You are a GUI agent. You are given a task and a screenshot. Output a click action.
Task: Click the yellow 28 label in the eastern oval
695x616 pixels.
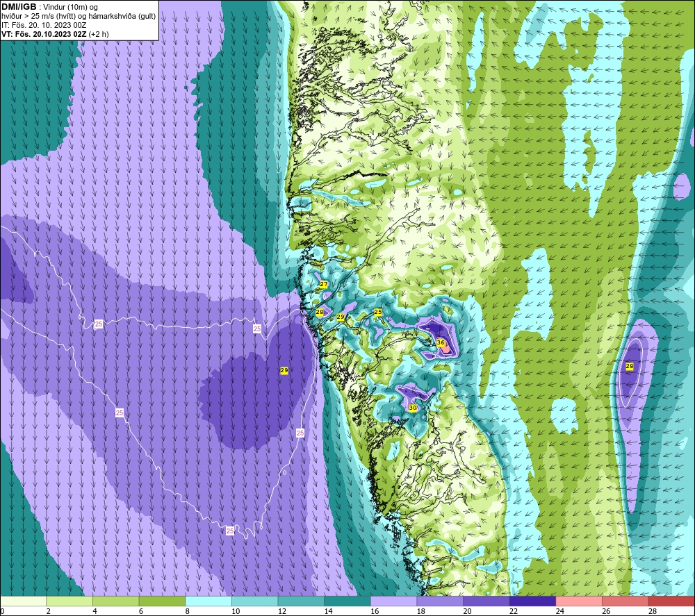point(630,366)
